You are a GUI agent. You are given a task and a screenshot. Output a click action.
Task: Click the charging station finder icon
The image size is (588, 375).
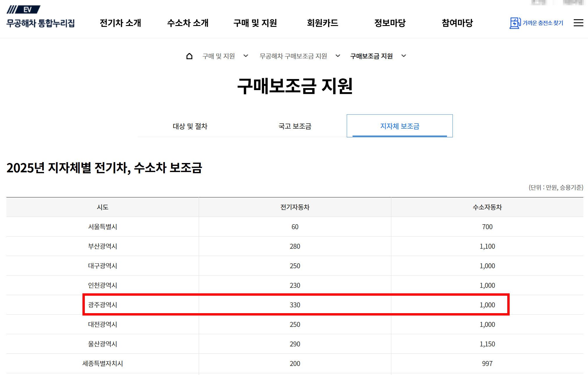click(x=515, y=23)
